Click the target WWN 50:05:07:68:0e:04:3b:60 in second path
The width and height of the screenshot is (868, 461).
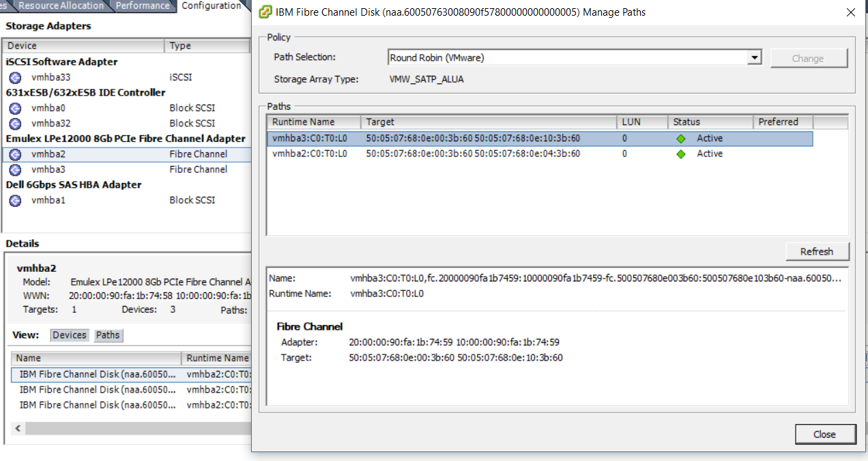coord(527,154)
